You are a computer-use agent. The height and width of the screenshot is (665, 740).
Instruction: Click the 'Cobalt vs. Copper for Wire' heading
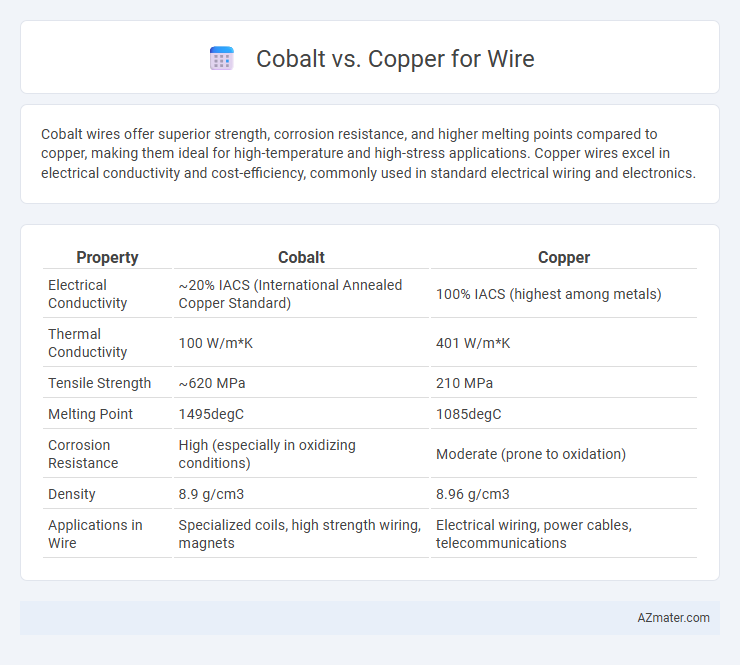395,59
